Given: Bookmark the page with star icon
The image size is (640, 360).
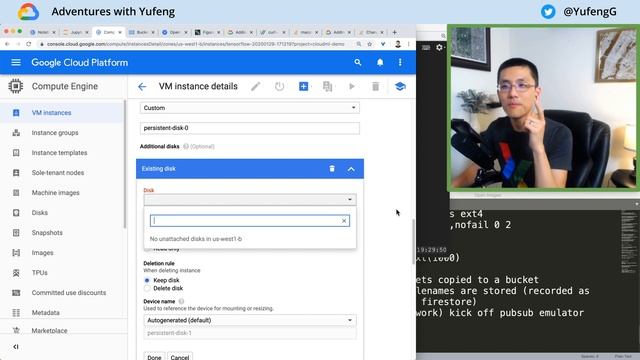Looking at the screenshot, I should pos(370,44).
